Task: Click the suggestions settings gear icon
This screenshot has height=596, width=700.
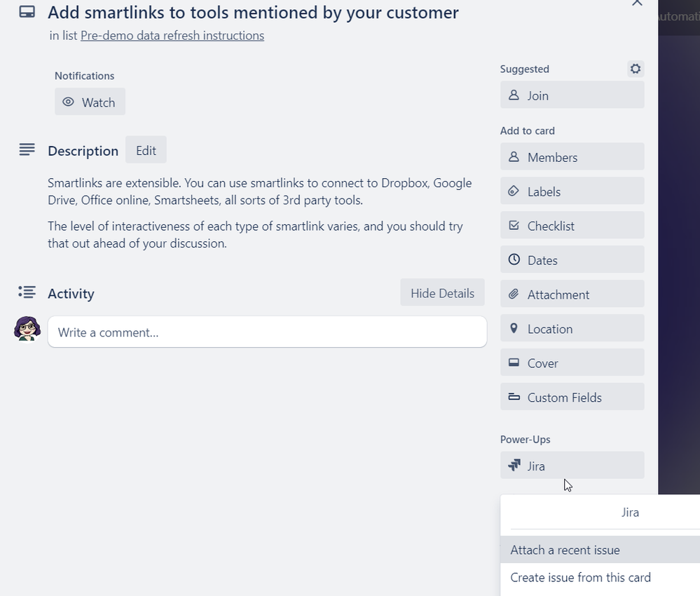Action: pyautogui.click(x=636, y=69)
